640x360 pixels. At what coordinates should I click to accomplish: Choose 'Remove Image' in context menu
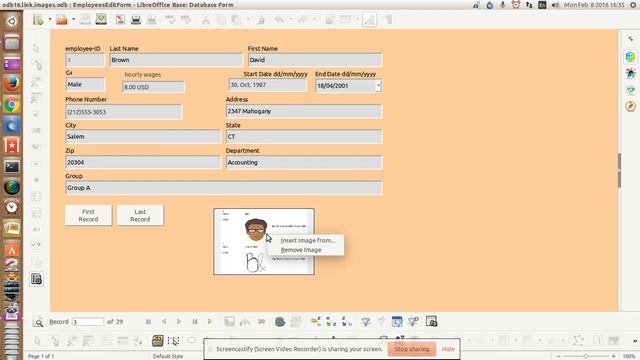pos(301,250)
